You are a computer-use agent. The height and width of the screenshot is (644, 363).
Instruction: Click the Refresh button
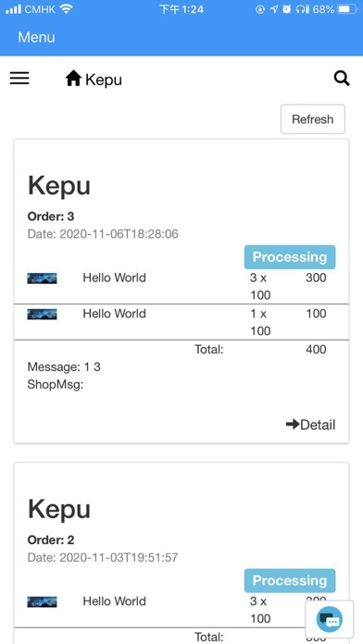[x=312, y=119]
